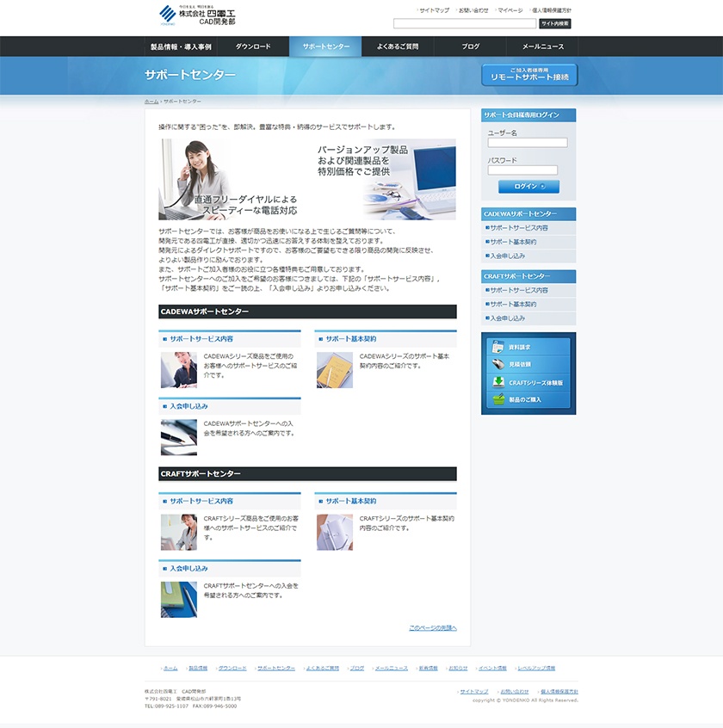The width and height of the screenshot is (723, 728).
Task: Open サイトマップ link in header
Action: pos(434,10)
